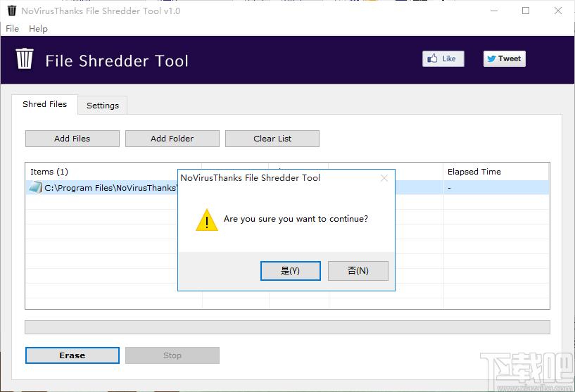Screen dimensions: 575x392
Task: Click the Erase button
Action: [72, 355]
